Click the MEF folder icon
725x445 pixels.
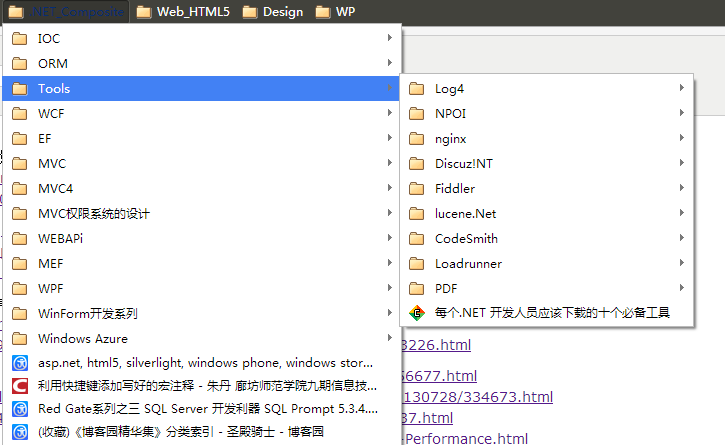coord(19,263)
